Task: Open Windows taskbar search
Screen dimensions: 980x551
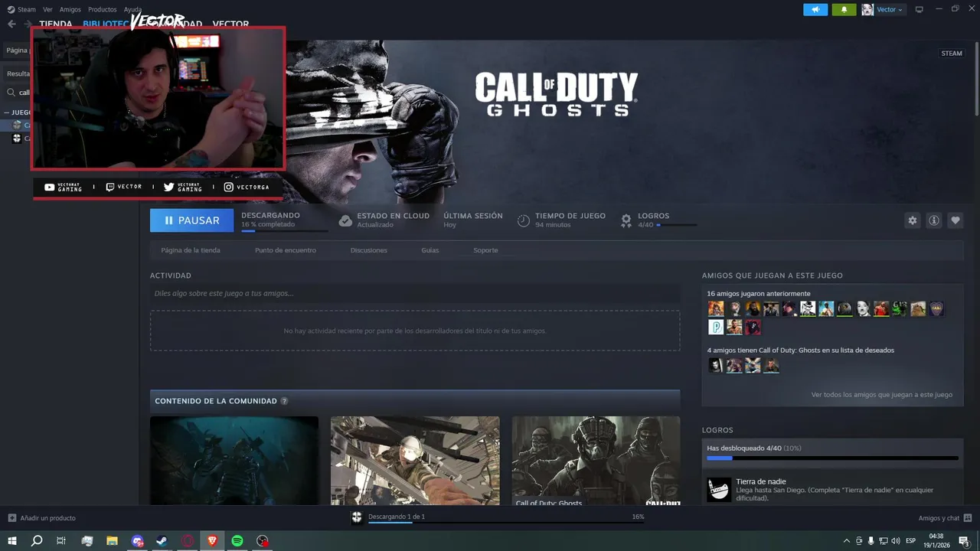Action: [x=37, y=541]
